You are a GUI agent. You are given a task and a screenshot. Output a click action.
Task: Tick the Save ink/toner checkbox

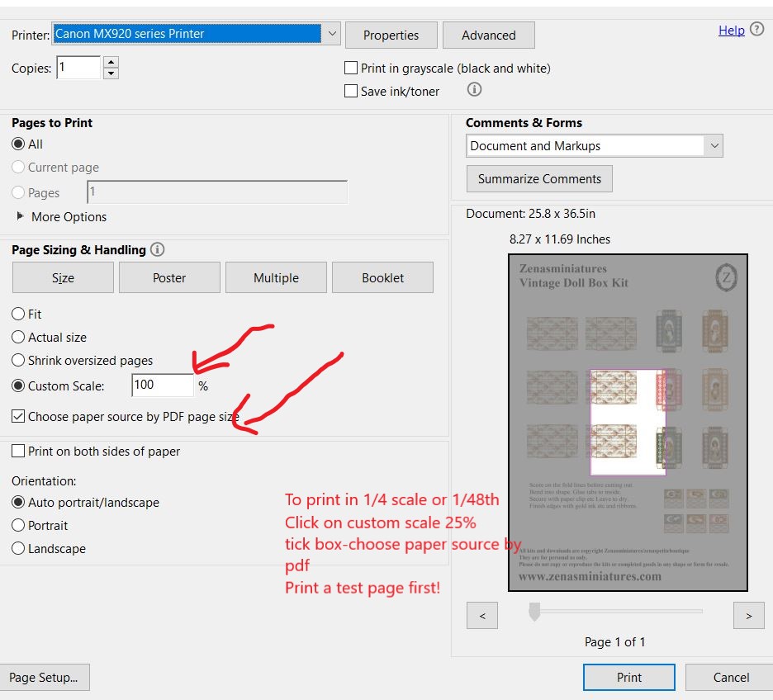coord(351,92)
